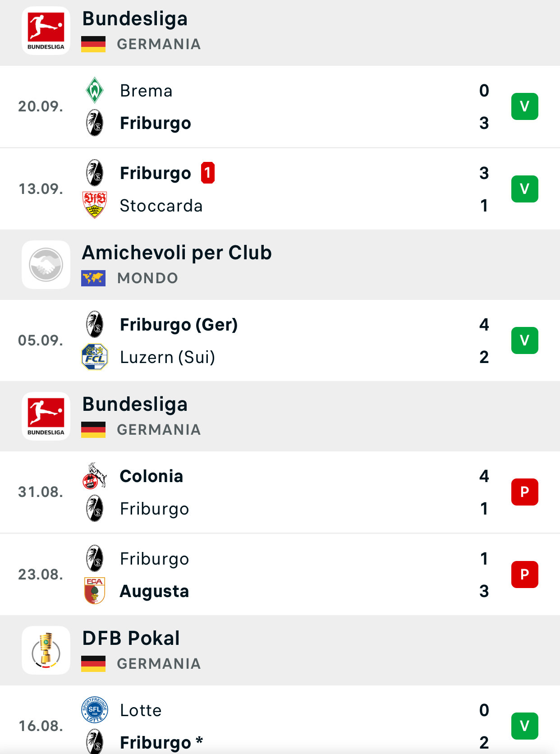Tap the Werder Brema club crest
Viewport: 560px width, 754px height.
click(x=95, y=90)
